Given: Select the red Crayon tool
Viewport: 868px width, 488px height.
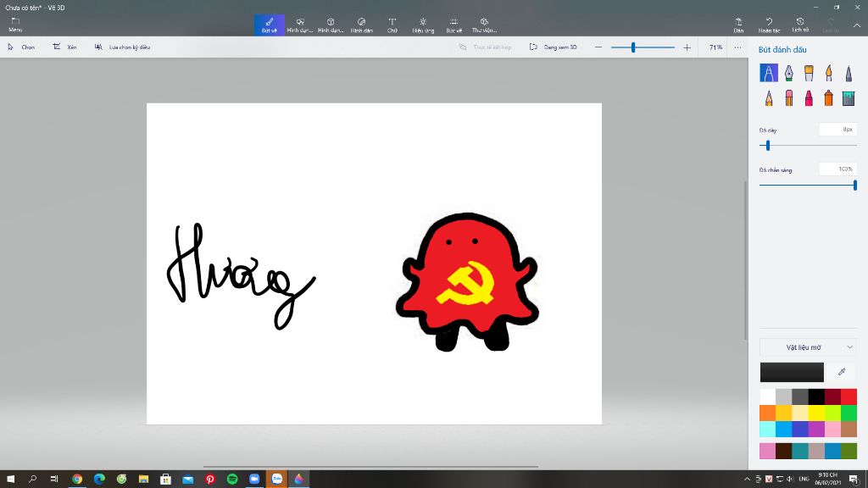Looking at the screenshot, I should (809, 98).
